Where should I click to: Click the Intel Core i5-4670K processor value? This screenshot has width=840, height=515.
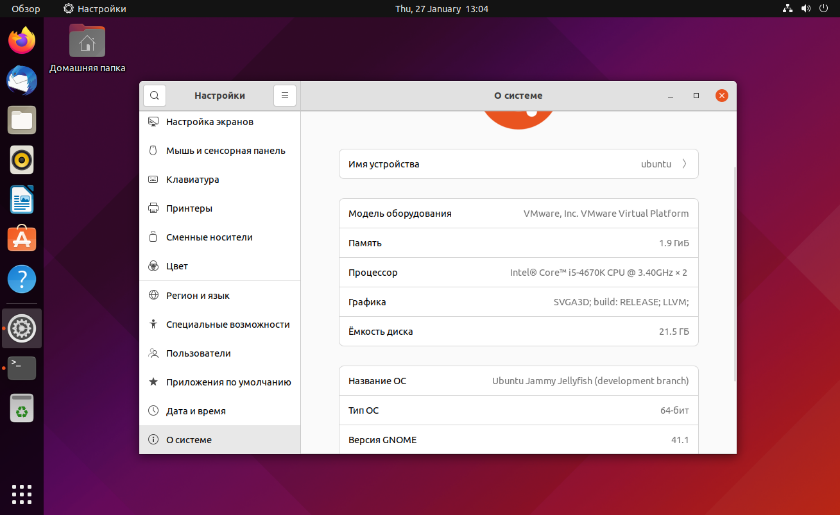[x=598, y=272]
